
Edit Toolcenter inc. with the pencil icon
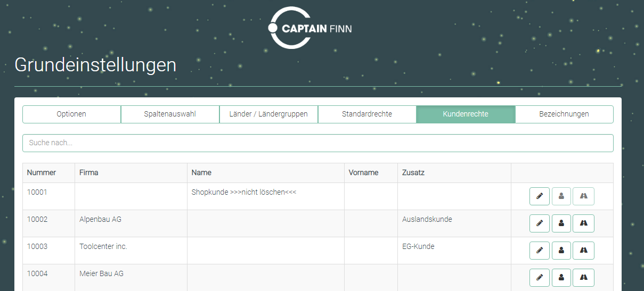539,251
